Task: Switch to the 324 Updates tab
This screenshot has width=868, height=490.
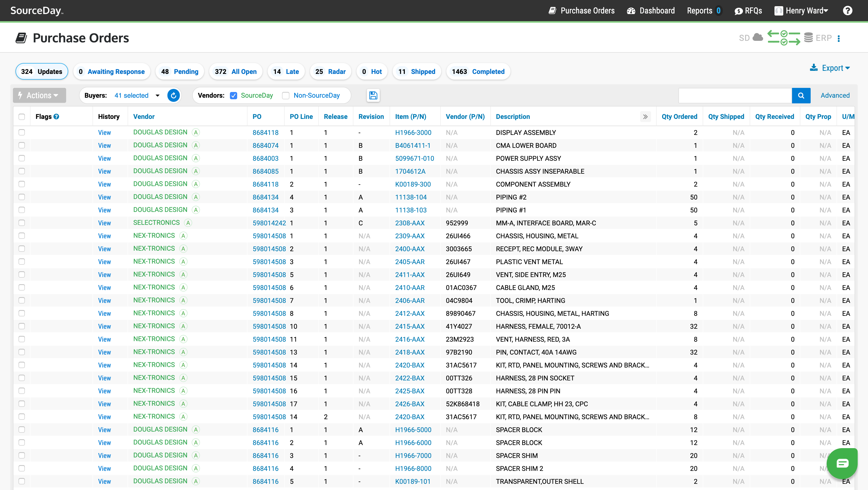Action: tap(41, 71)
